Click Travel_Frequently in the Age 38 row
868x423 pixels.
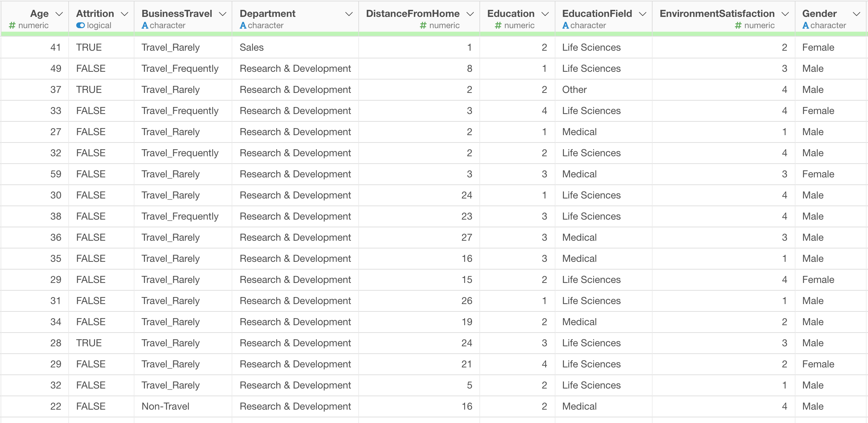click(x=183, y=216)
